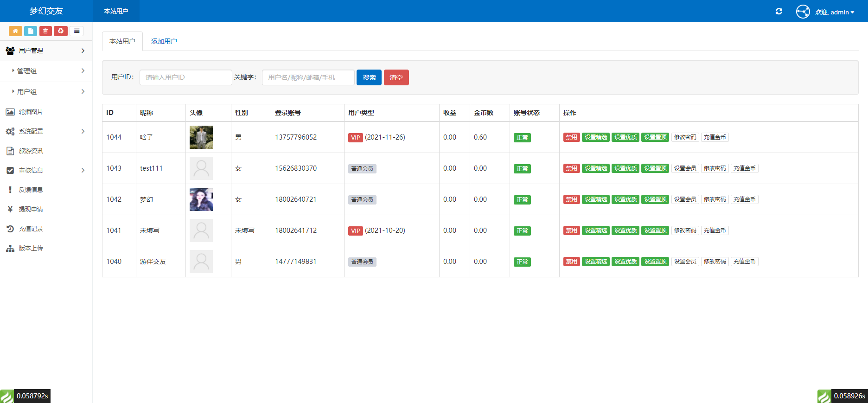Click 正常 status badge for user 1042
Viewport: 868px width, 403px height.
coord(522,200)
